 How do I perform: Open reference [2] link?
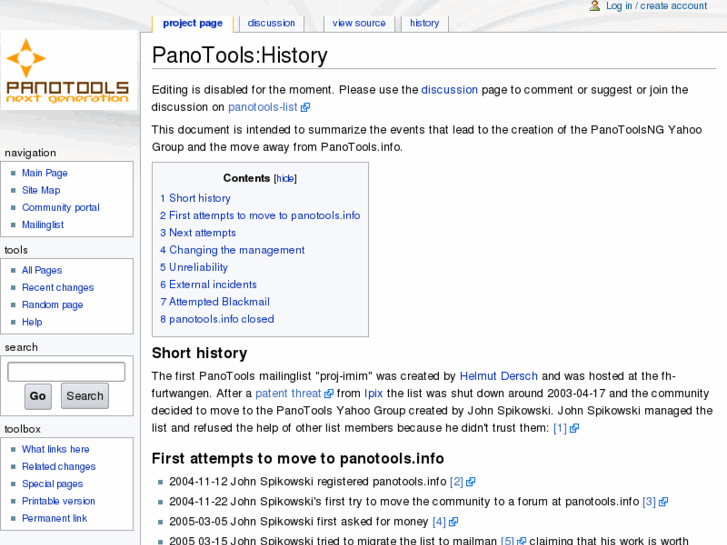tap(457, 482)
